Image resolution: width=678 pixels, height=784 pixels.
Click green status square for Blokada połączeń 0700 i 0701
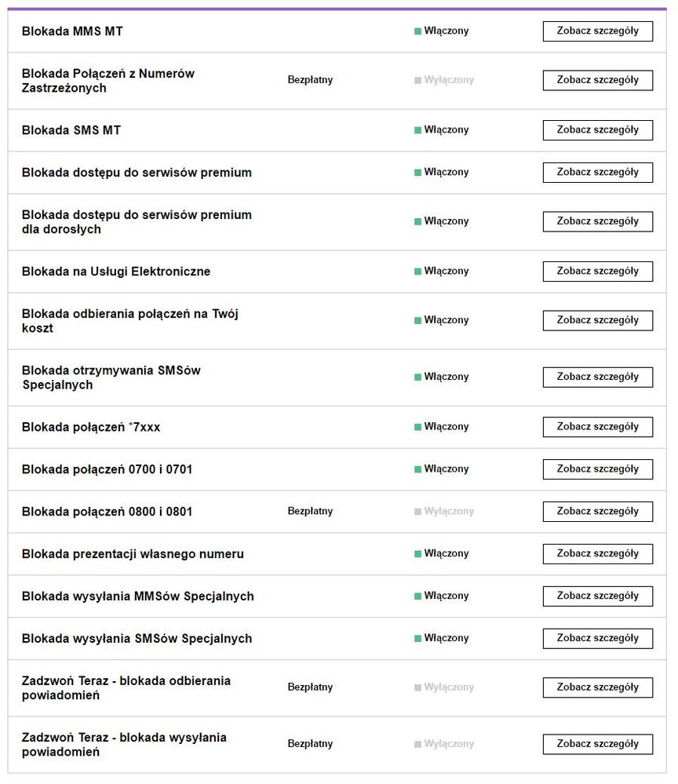(x=418, y=469)
